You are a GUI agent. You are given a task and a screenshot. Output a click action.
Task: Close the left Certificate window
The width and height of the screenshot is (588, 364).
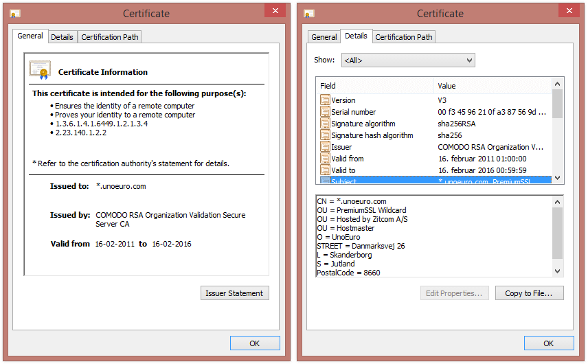[x=275, y=11]
